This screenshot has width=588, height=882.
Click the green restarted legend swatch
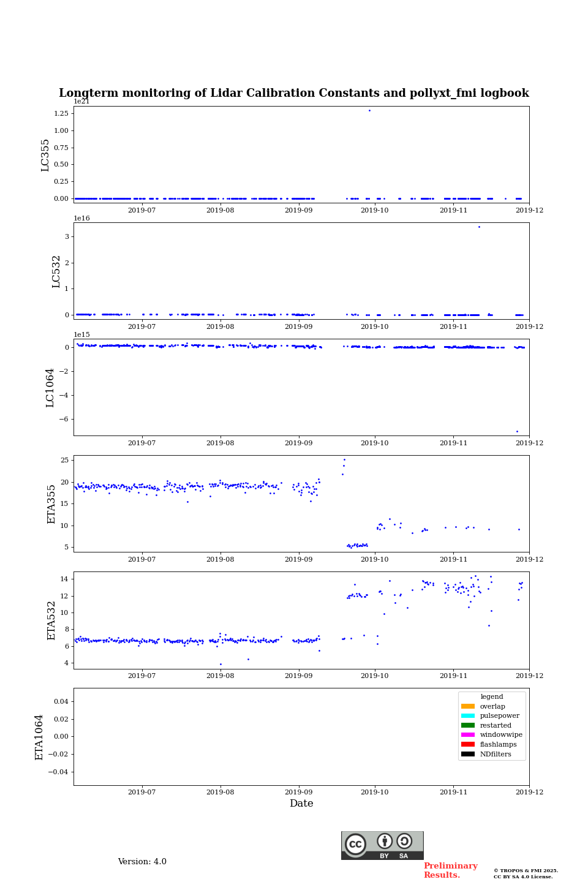point(468,725)
